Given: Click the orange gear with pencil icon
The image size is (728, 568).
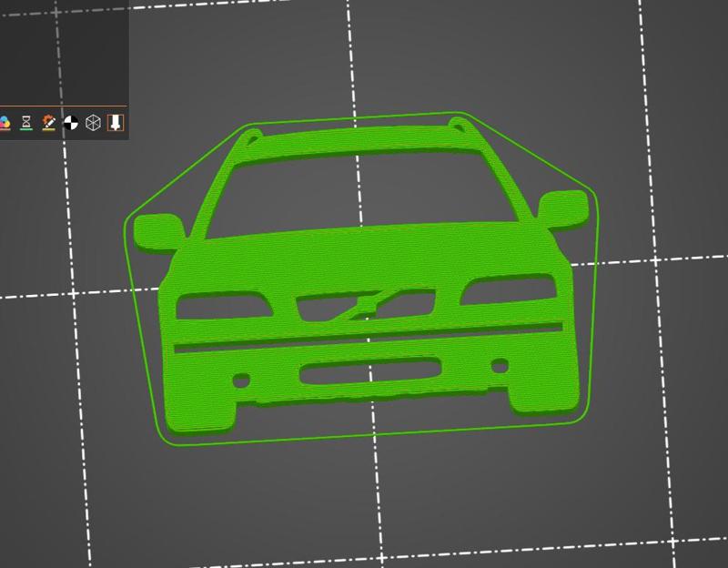Looking at the screenshot, I should click(x=49, y=123).
